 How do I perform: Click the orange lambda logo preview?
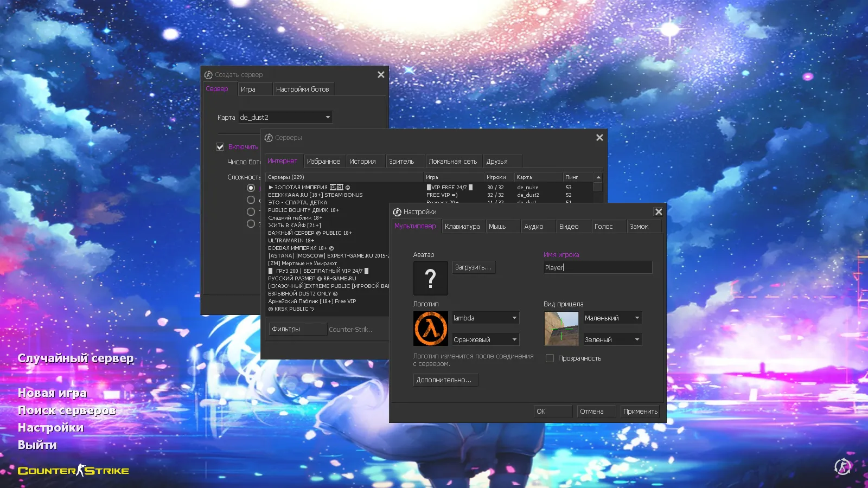(430, 329)
